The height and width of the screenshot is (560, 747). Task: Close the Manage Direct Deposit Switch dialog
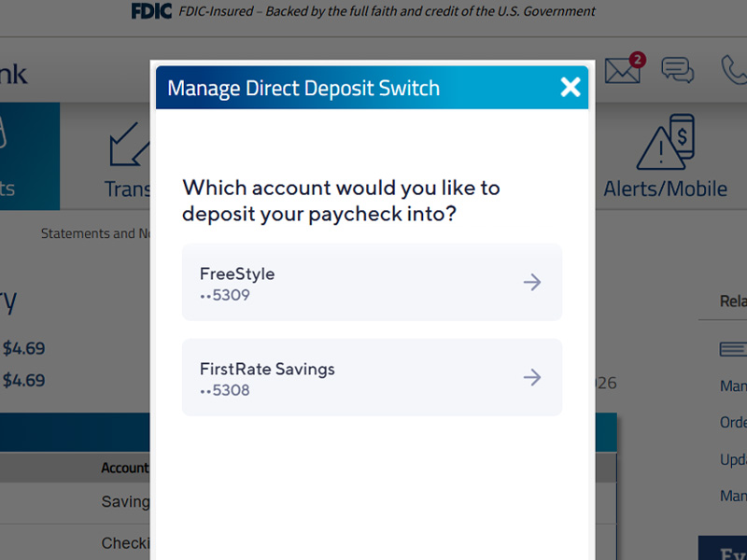pos(570,88)
